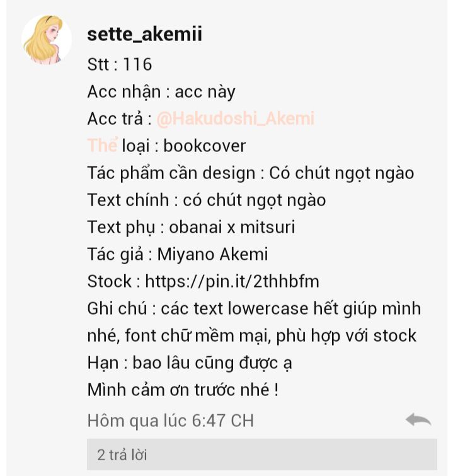Open the @Hakudoshi_Akemi mention
Screen dimensions: 453x476
(235, 119)
